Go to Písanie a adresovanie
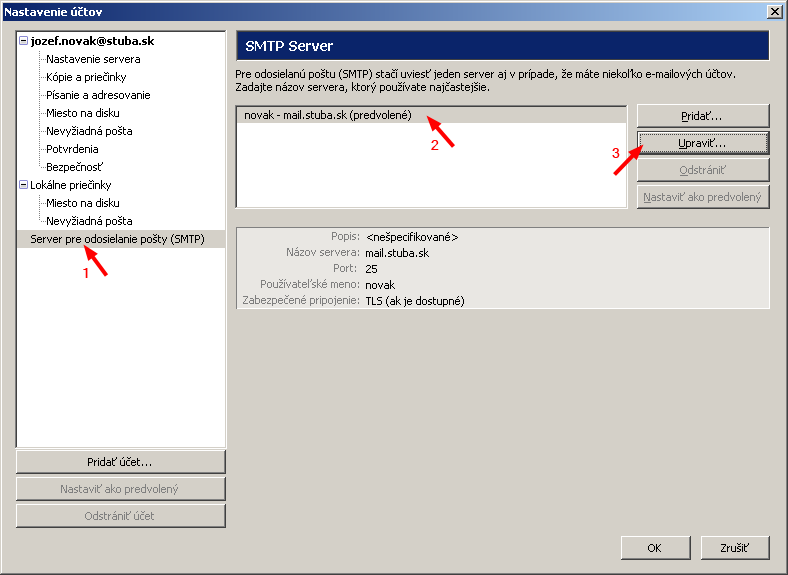This screenshot has width=788, height=575. (98, 95)
